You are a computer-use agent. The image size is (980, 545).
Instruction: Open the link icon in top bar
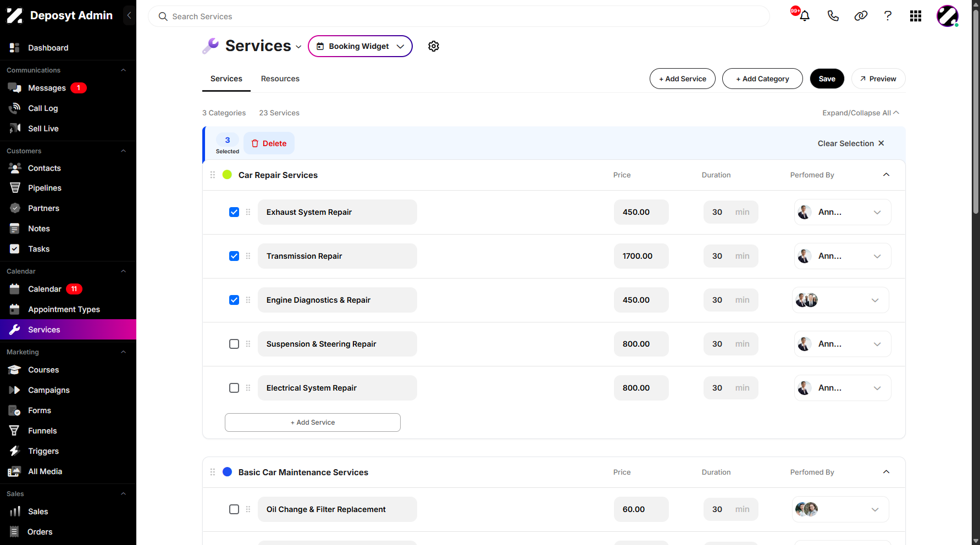pos(861,16)
